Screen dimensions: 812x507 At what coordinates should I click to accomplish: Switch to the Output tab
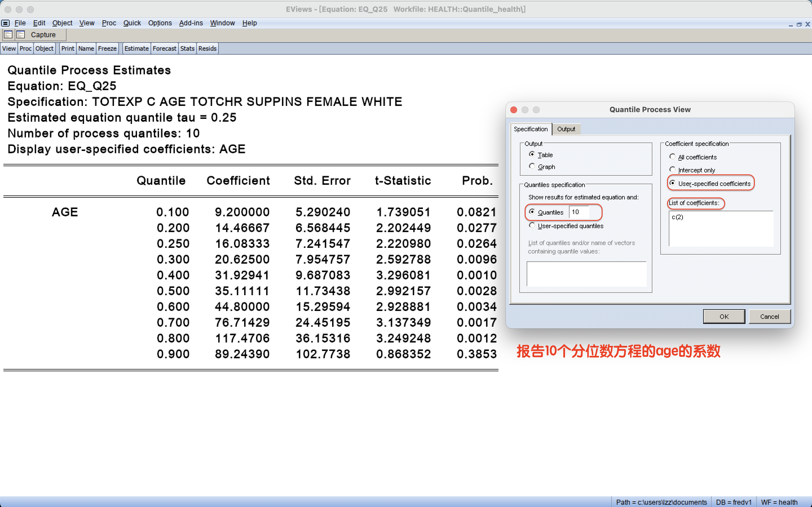click(x=566, y=129)
